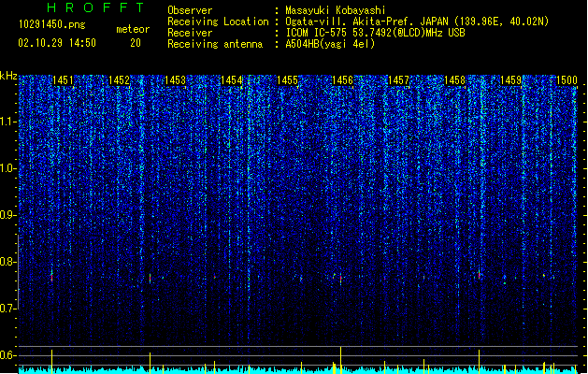The image size is (588, 374).
Task: Click the 0.7 kHz axis label
Action: pyautogui.click(x=8, y=309)
